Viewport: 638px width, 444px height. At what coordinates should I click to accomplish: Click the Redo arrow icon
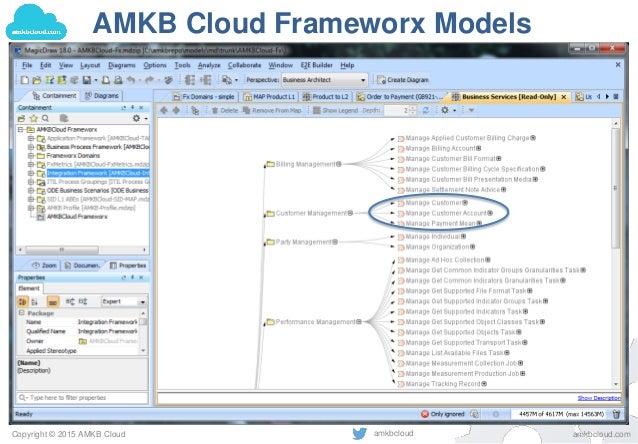click(149, 80)
